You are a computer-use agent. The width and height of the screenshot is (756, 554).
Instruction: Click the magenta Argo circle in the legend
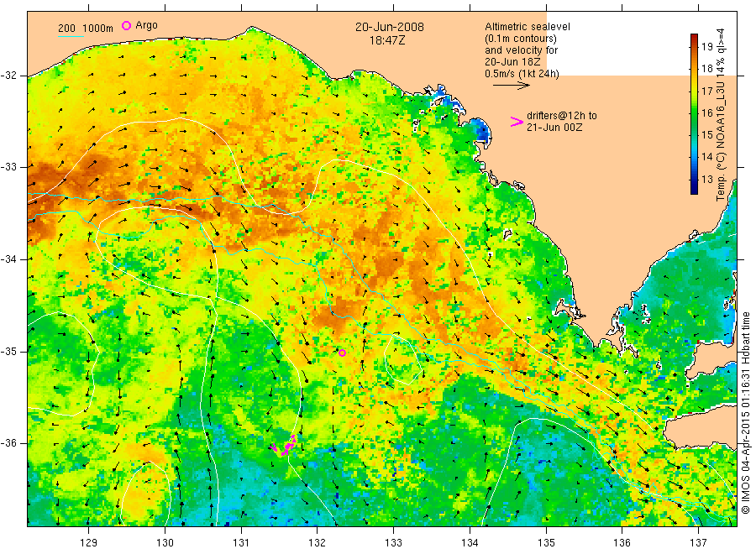126,25
